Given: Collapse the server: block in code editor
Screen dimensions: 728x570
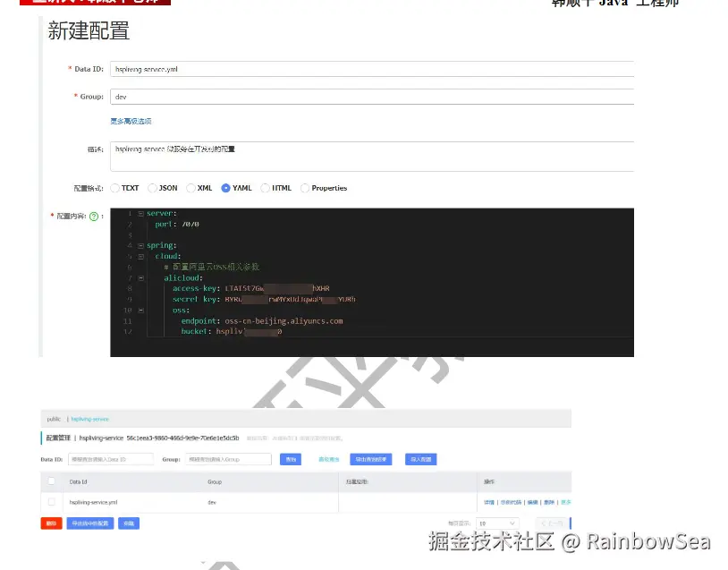Looking at the screenshot, I should click(140, 214).
